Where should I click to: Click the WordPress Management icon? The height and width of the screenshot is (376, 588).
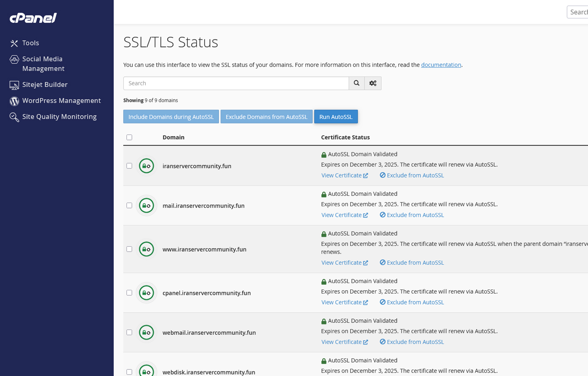click(x=14, y=101)
